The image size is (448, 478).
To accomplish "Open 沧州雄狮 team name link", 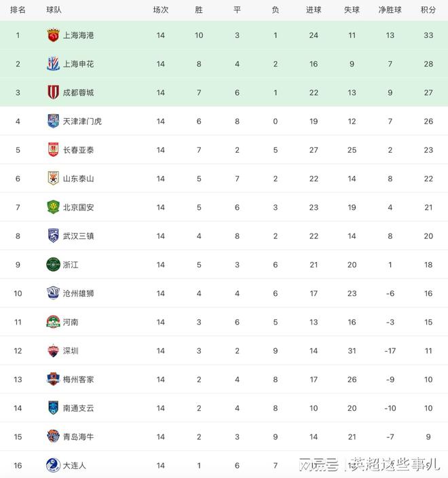I will (x=78, y=293).
